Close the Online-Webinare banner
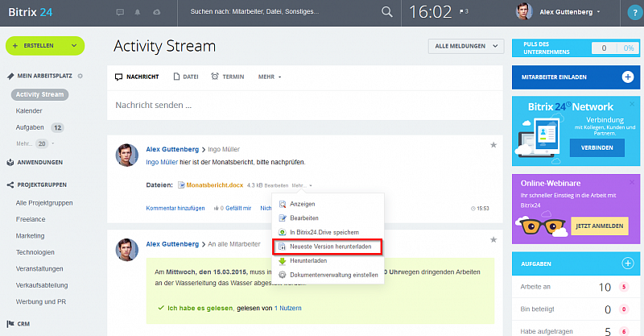644x336 pixels. (x=632, y=182)
